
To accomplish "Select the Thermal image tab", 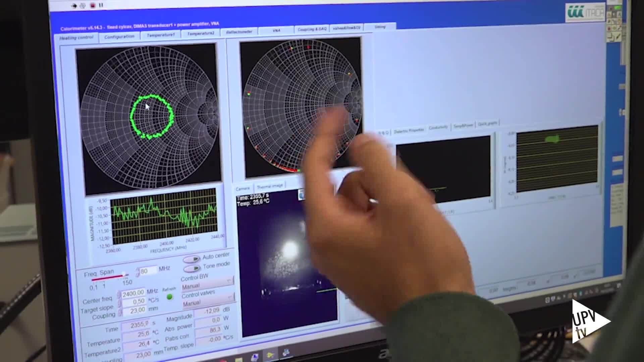I will pos(270,186).
